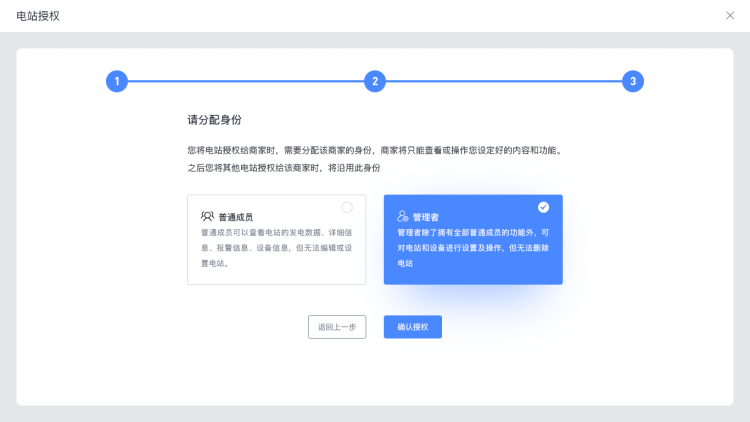This screenshot has width=750, height=422.
Task: Click the 管理者 title label
Action: click(426, 216)
